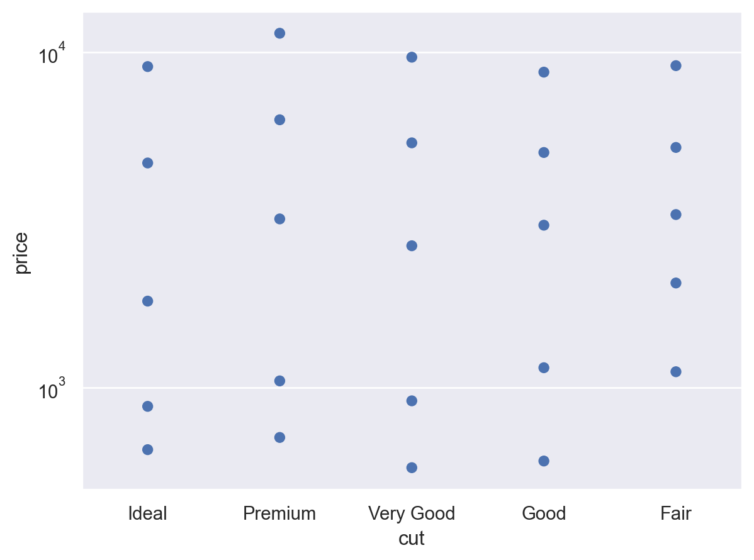Click the topmost Good data point
754x560 pixels.
[x=543, y=72]
